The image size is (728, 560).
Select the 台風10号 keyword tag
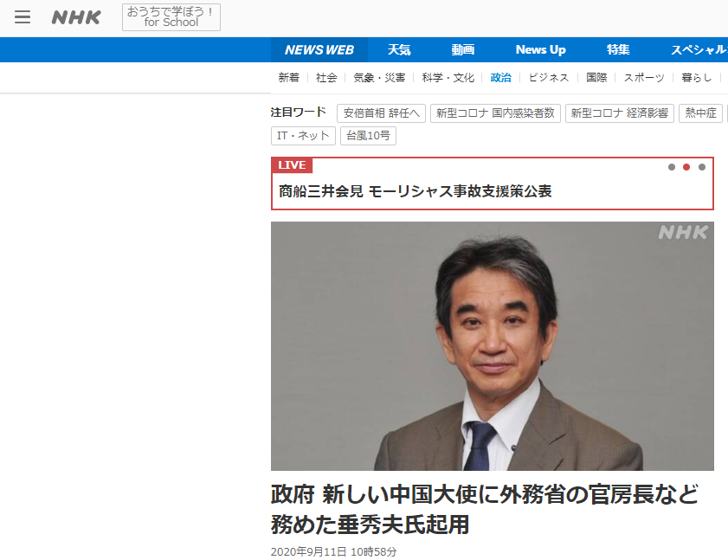370,136
